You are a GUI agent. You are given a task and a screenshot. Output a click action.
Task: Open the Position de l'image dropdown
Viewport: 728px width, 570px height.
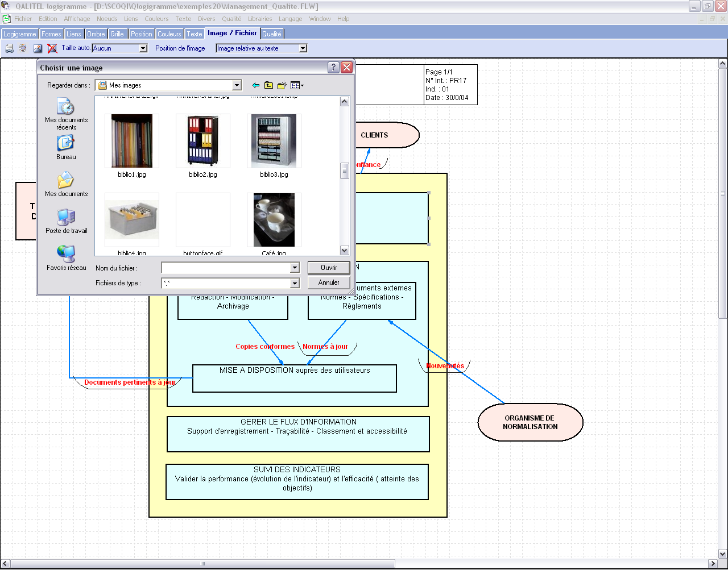tap(303, 49)
